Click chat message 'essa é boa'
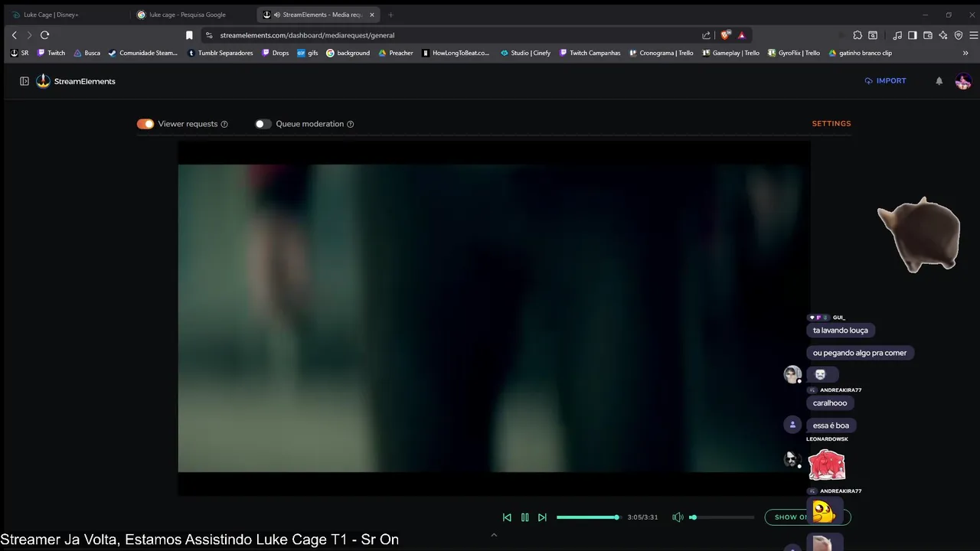Screen dimensions: 980x551 click(x=831, y=425)
